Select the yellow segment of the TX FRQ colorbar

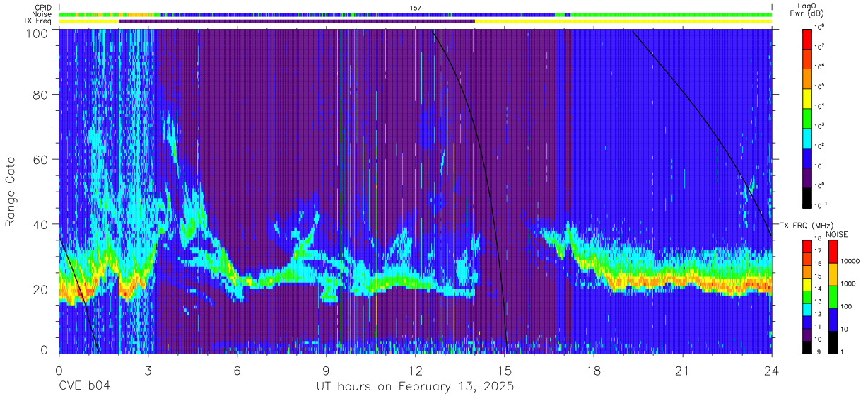(807, 284)
